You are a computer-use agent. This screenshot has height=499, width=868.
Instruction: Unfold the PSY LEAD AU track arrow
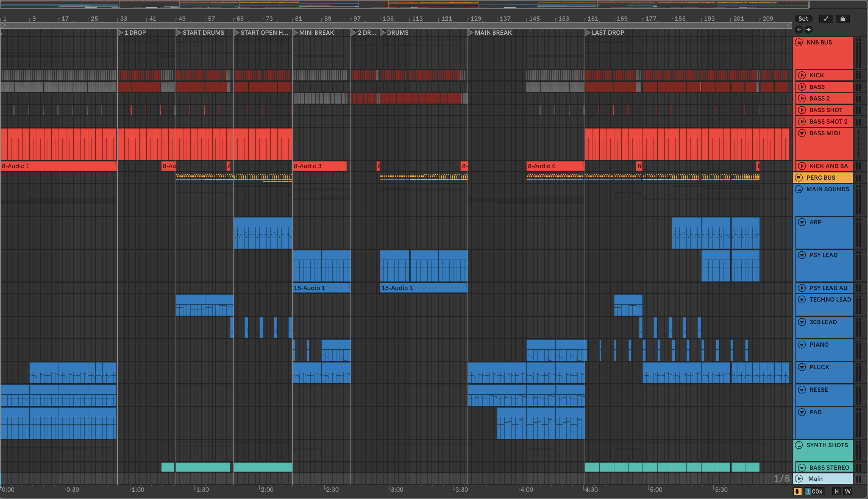[802, 288]
